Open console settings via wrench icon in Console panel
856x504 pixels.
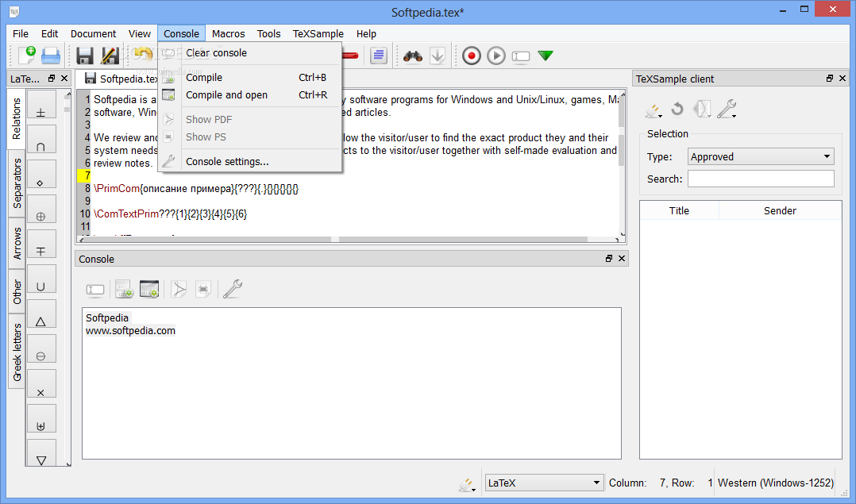pos(232,289)
